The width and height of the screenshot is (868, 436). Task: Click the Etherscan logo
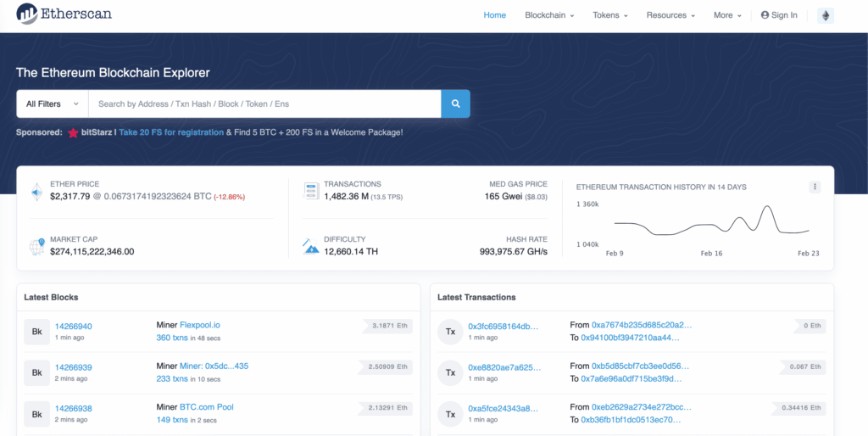(64, 14)
